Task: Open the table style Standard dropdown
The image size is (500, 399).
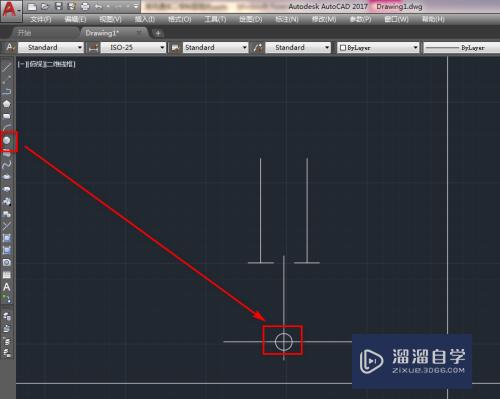Action: click(x=215, y=47)
